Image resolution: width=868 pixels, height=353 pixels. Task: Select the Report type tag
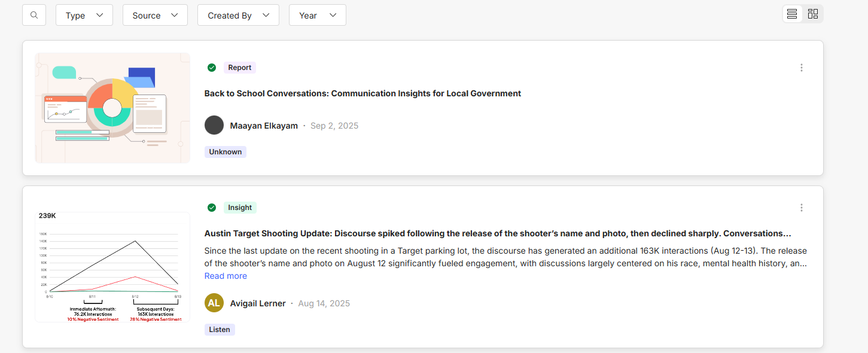pyautogui.click(x=239, y=68)
